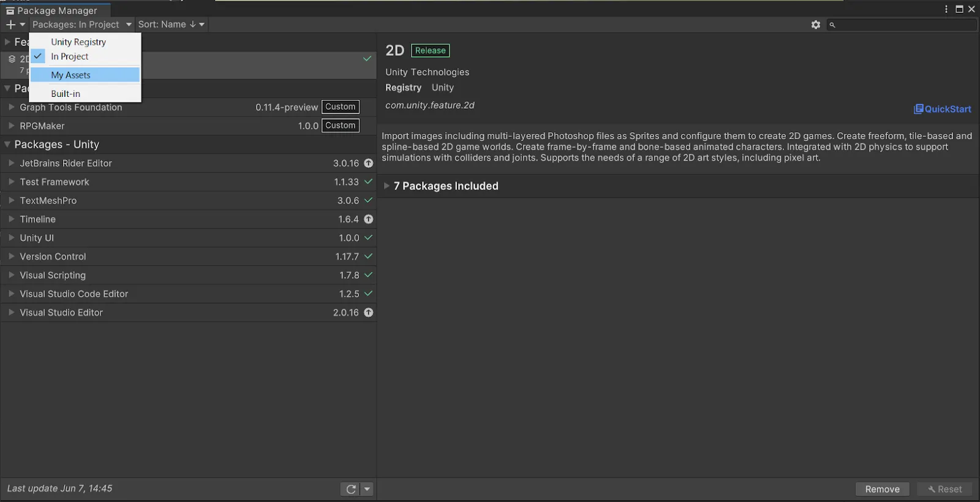The width and height of the screenshot is (980, 502).
Task: Expand Version Control package versions
Action: [x=11, y=256]
